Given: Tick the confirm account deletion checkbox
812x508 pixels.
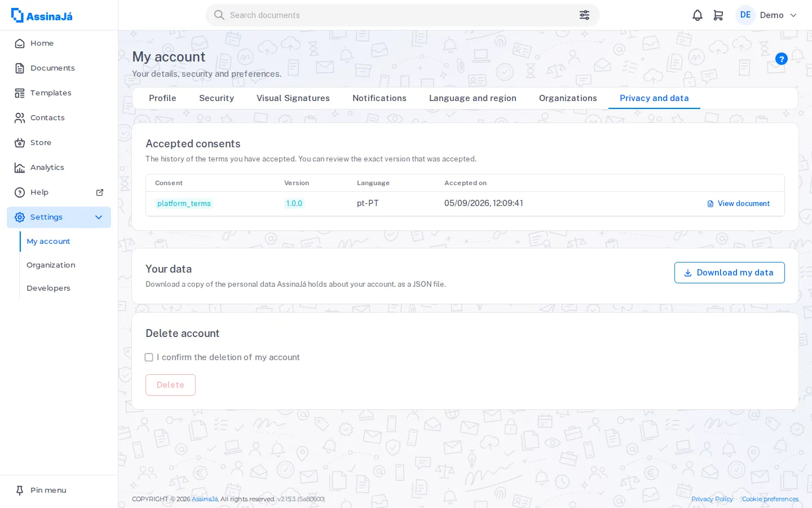Looking at the screenshot, I should [149, 357].
